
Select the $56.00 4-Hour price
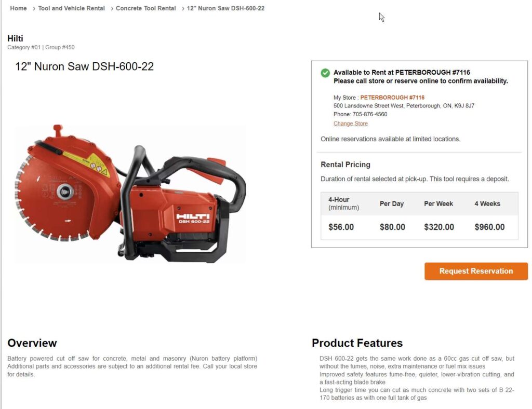(x=341, y=227)
